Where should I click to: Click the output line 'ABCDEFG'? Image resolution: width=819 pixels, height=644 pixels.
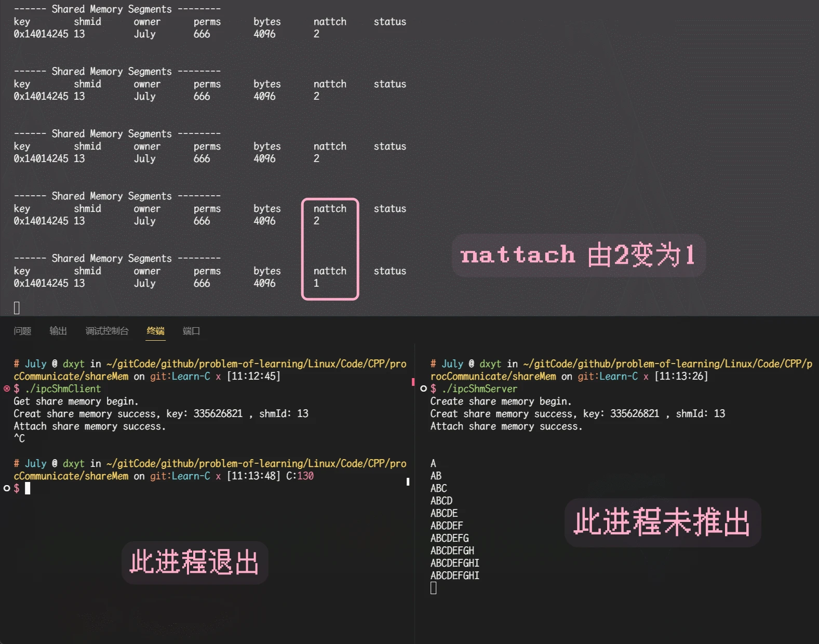click(x=450, y=538)
